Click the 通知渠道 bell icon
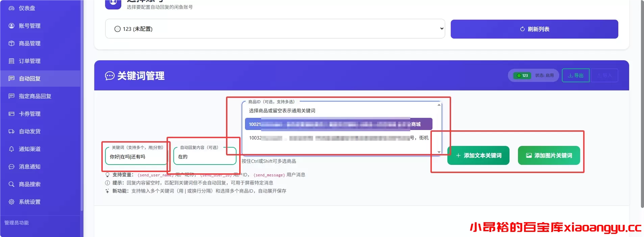This screenshot has height=237, width=644. (11, 149)
